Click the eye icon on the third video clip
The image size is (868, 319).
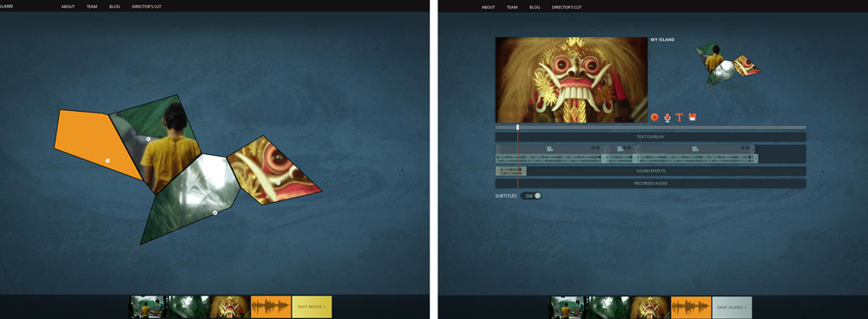click(742, 147)
